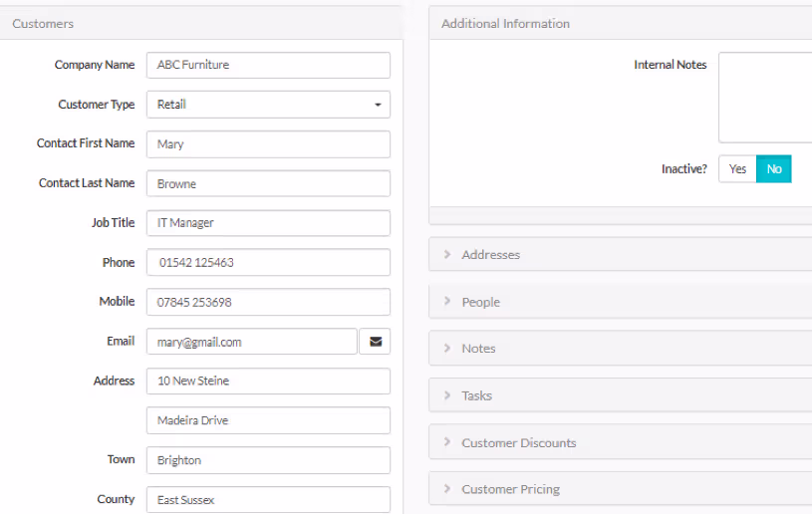Expand the Customer Discounts section
This screenshot has height=514, width=812.
tap(621, 442)
